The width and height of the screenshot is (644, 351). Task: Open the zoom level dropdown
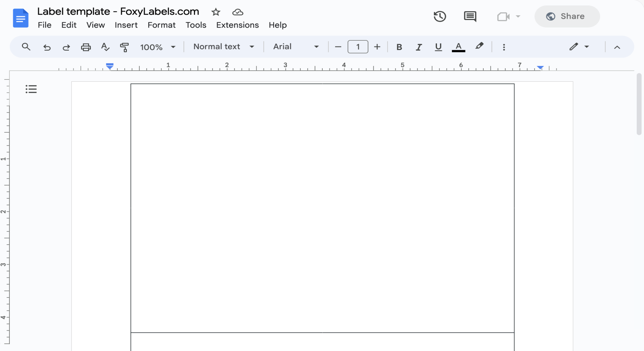(x=158, y=47)
